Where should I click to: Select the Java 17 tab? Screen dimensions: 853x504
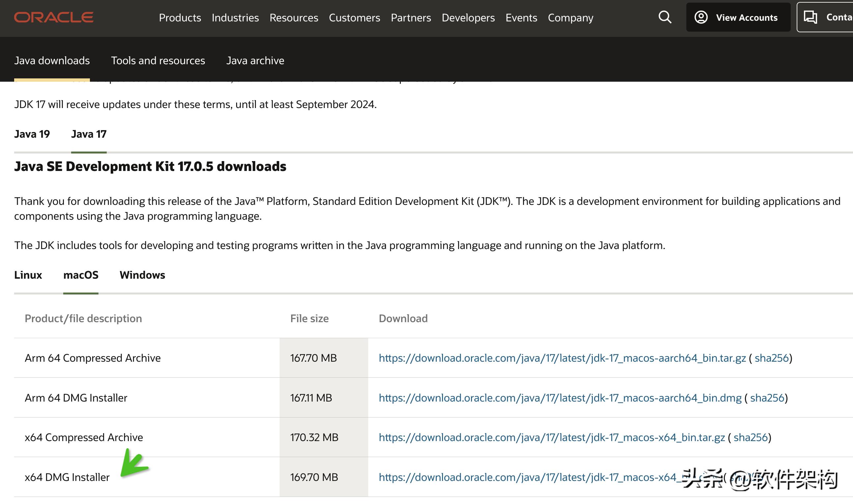tap(89, 134)
